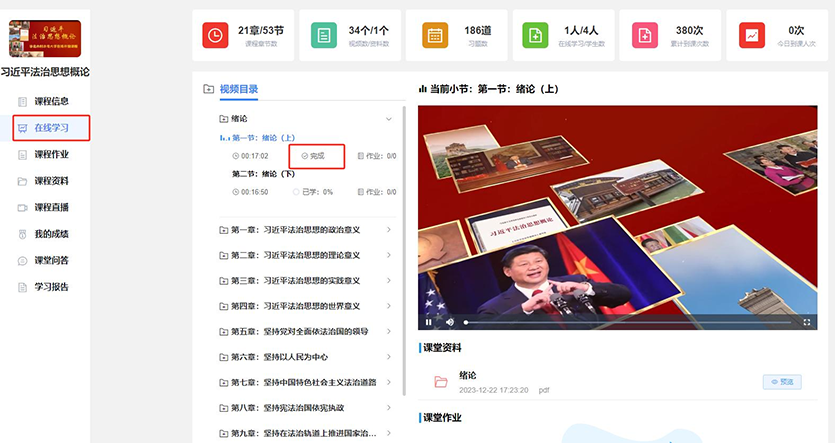Collapse the 绪论 chapter
Image resolution: width=835 pixels, height=443 pixels.
pyautogui.click(x=389, y=119)
